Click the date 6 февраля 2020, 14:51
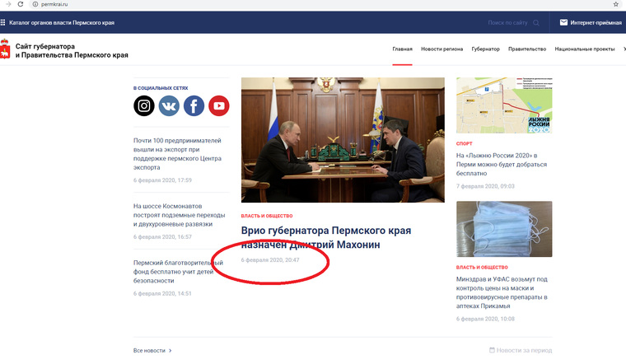The width and height of the screenshot is (626, 364). (162, 294)
